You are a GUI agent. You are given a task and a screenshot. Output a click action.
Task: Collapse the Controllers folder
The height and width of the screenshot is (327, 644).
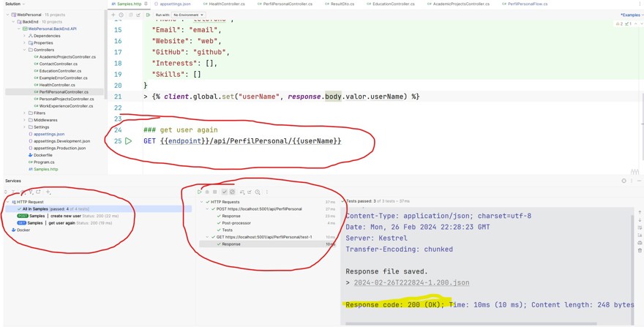point(24,50)
